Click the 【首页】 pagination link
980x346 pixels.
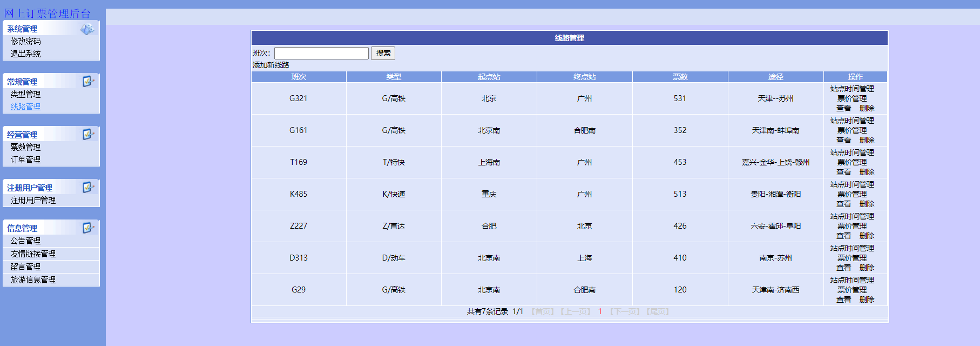543,311
